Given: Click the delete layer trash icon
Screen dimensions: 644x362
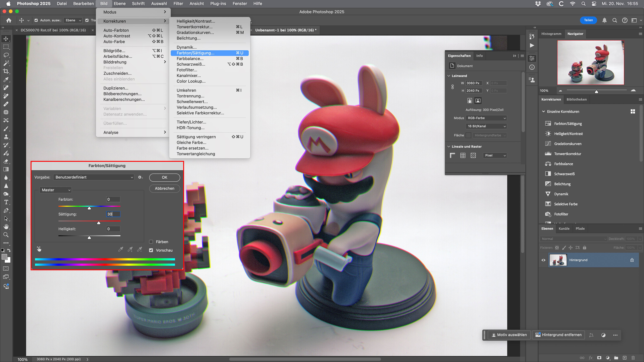Looking at the screenshot, I should pyautogui.click(x=633, y=358).
